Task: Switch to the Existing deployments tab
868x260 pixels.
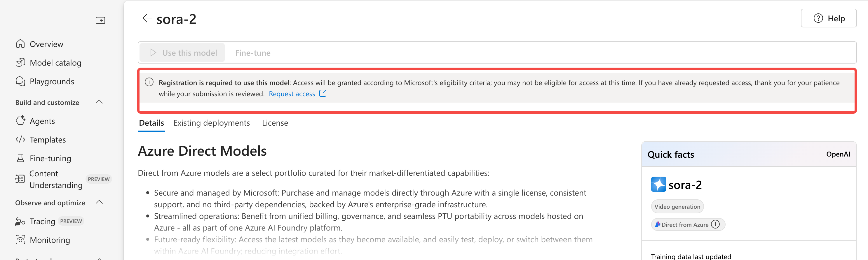Action: pos(212,123)
